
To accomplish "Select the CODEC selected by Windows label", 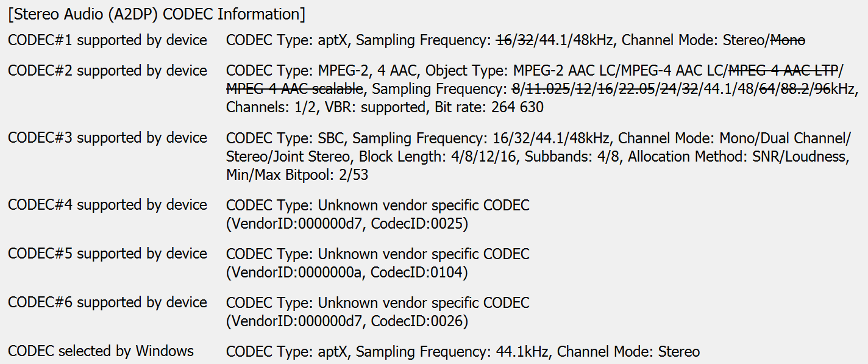I will pyautogui.click(x=101, y=351).
